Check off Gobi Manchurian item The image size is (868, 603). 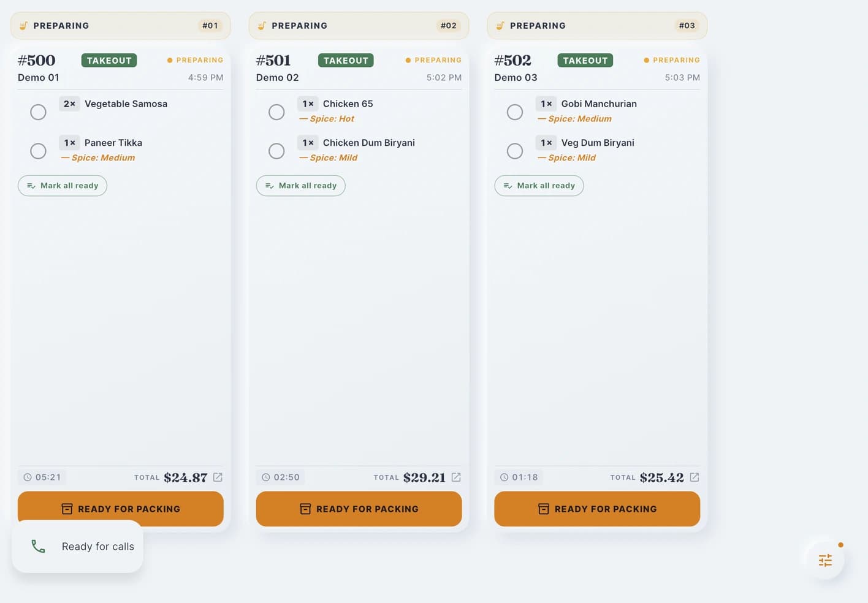click(x=515, y=112)
